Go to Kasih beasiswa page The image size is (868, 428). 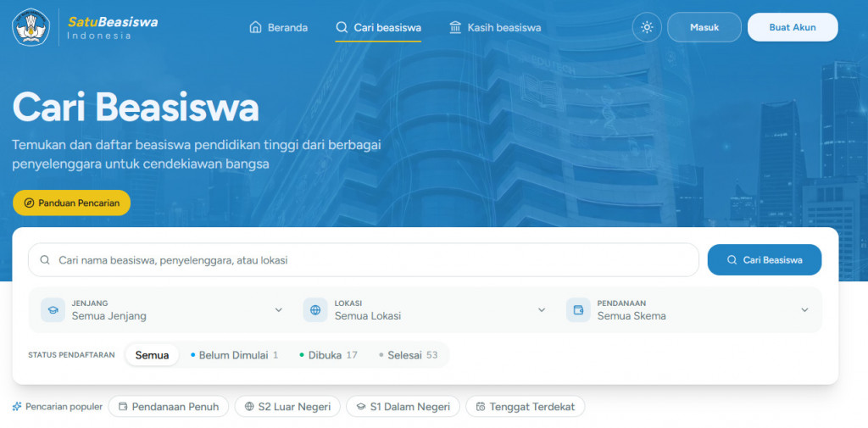pos(495,27)
